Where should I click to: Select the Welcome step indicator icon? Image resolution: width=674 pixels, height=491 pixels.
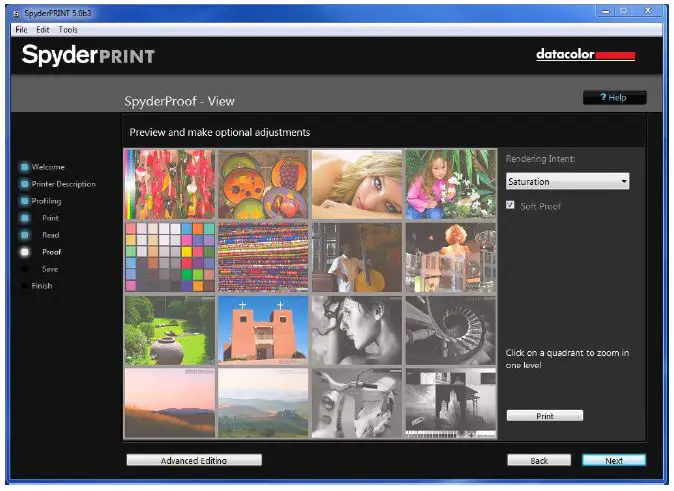click(25, 167)
